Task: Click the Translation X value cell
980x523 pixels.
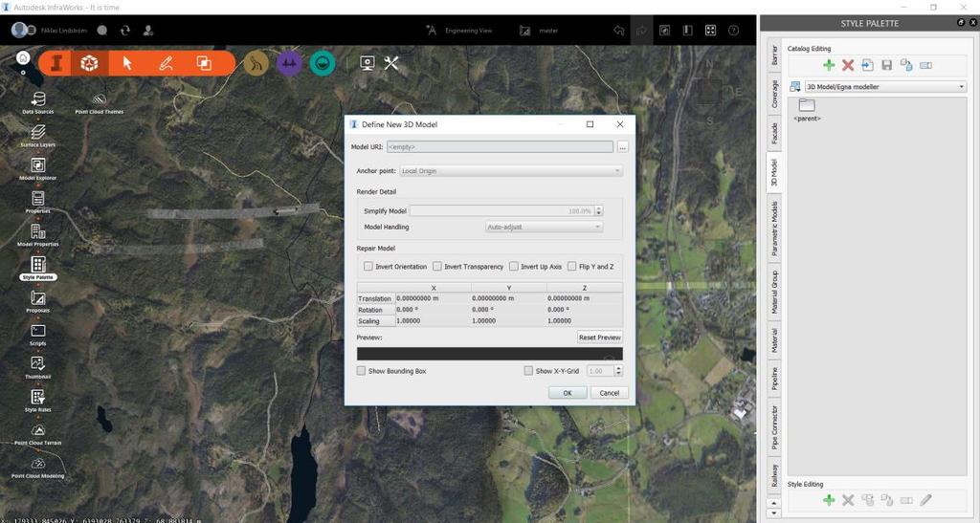Action: [434, 298]
